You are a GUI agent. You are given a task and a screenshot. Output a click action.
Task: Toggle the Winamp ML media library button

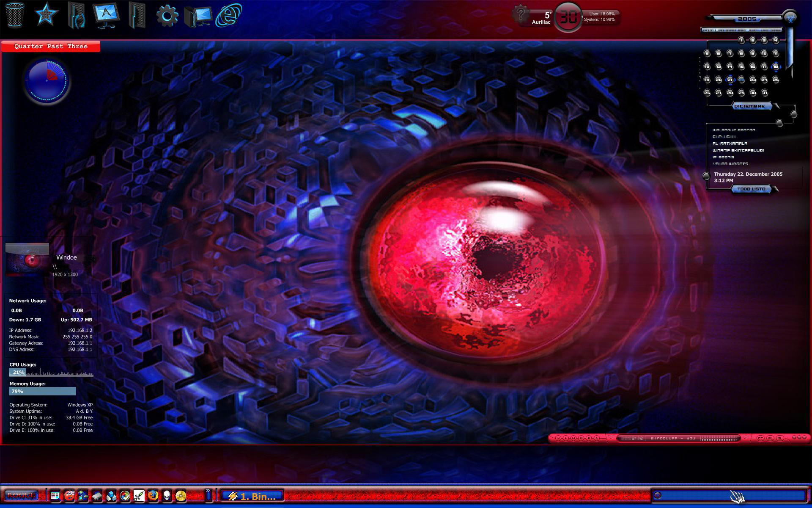coord(780,438)
